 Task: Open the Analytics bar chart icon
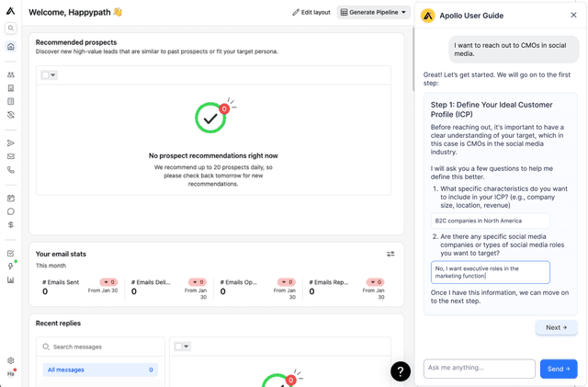click(10, 280)
